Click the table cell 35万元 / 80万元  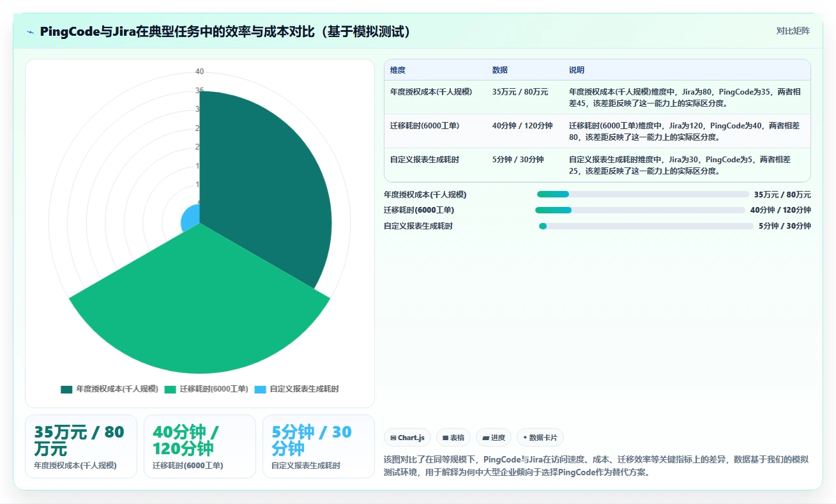pos(521,92)
